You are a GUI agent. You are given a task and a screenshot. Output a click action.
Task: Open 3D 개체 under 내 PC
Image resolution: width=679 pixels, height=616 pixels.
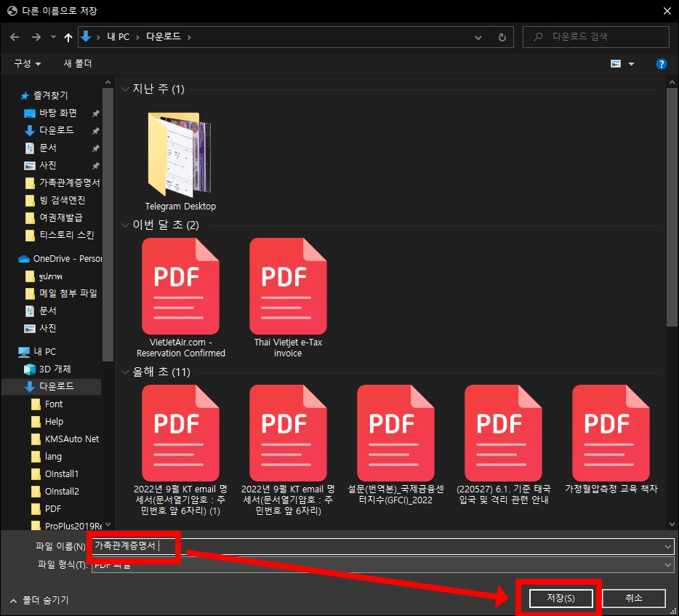[55, 369]
